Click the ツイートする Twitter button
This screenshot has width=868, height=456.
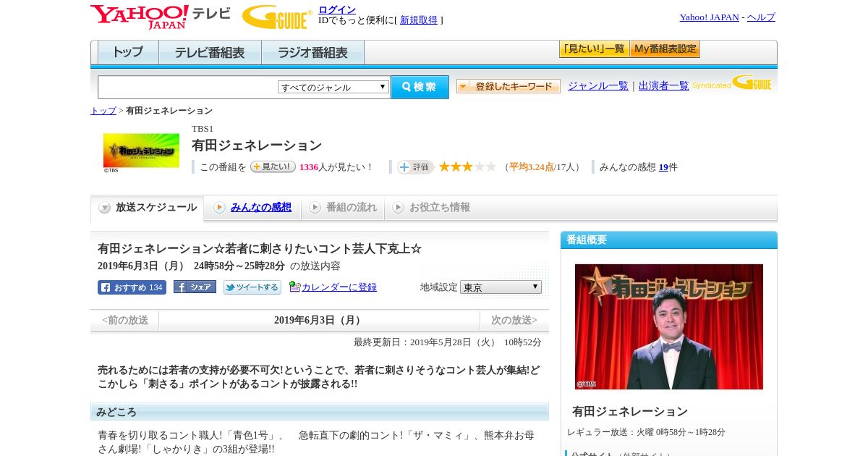[x=252, y=287]
